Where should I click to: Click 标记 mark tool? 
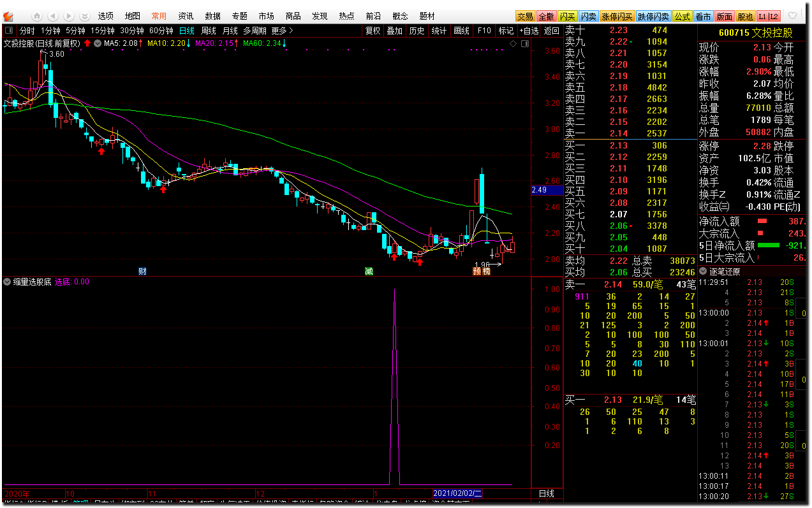click(x=506, y=30)
